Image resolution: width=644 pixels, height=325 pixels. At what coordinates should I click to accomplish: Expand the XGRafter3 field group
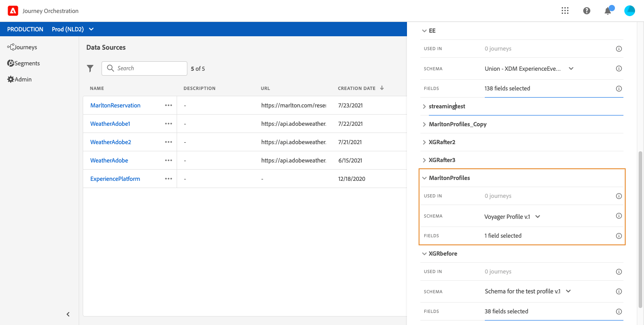pyautogui.click(x=424, y=160)
